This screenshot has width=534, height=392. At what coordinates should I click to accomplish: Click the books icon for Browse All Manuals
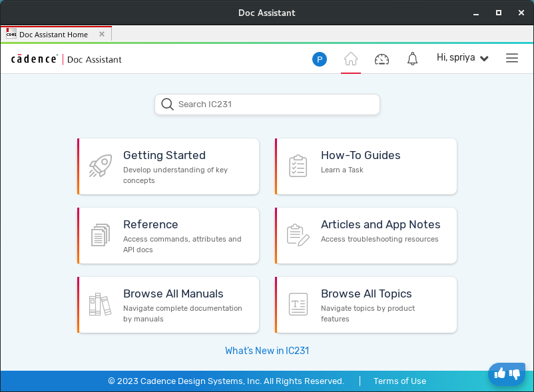[101, 305]
